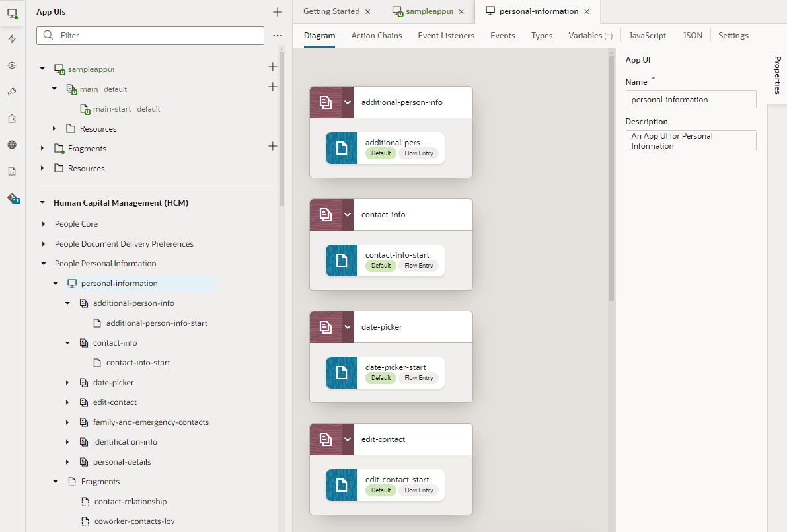Screen dimensions: 787x532
Task: Toggle the vertical Properties panel tab
Action: pos(777,75)
